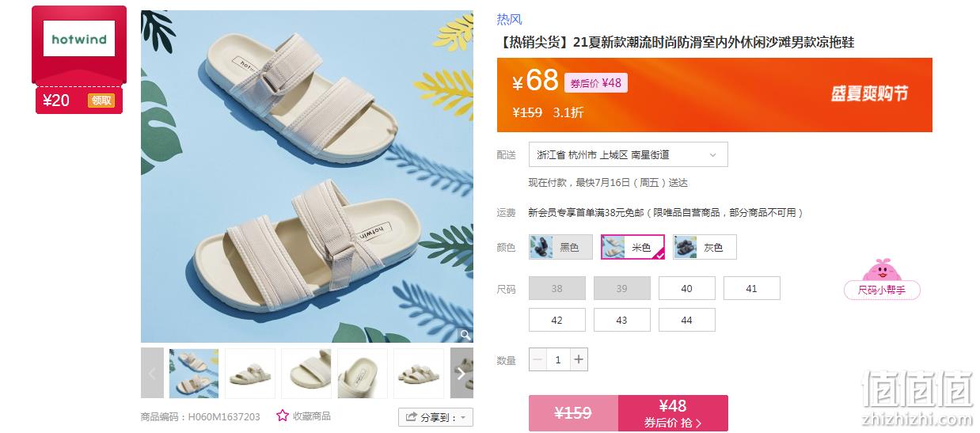The width and height of the screenshot is (980, 433).
Task: Open the pink size helper mascot
Action: point(882,279)
